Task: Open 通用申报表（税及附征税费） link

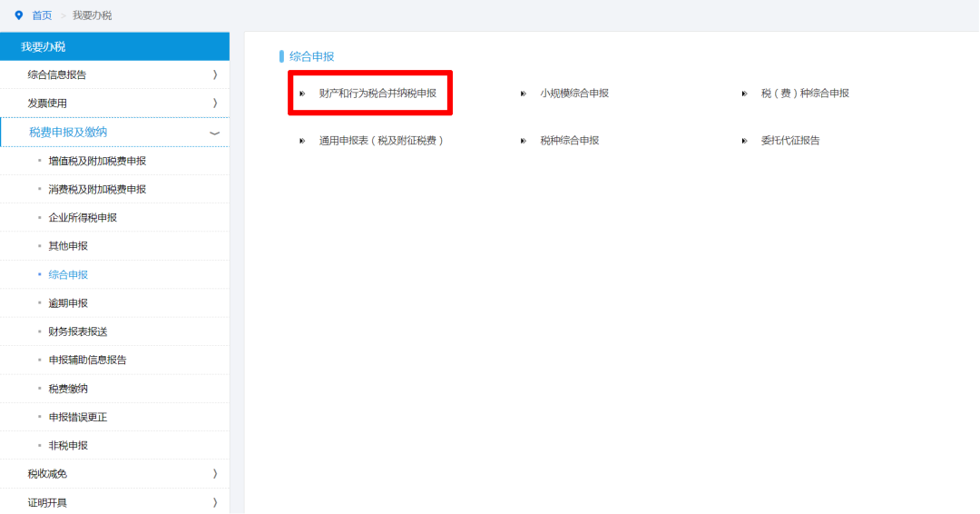Action: (381, 141)
